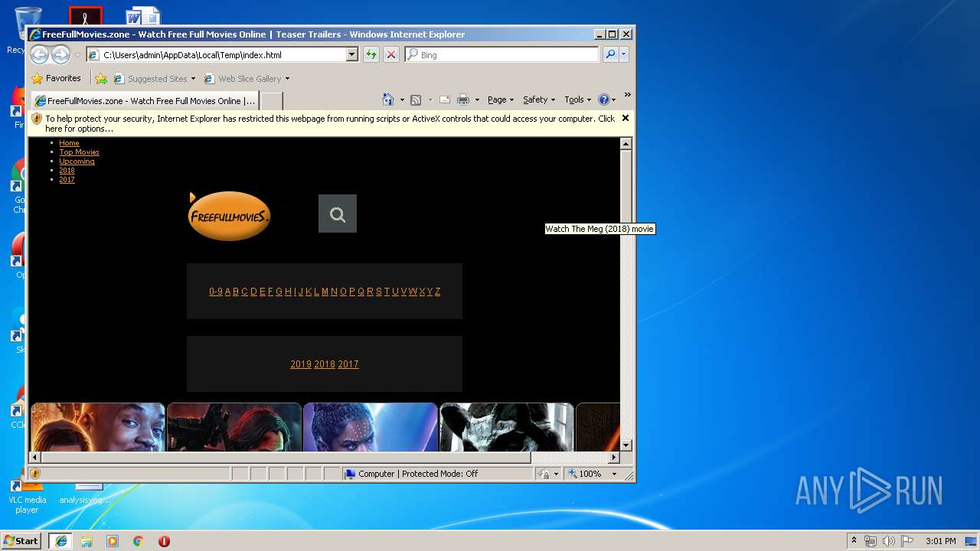980x551 pixels.
Task: Open the third movie poster thumbnail
Action: [371, 427]
